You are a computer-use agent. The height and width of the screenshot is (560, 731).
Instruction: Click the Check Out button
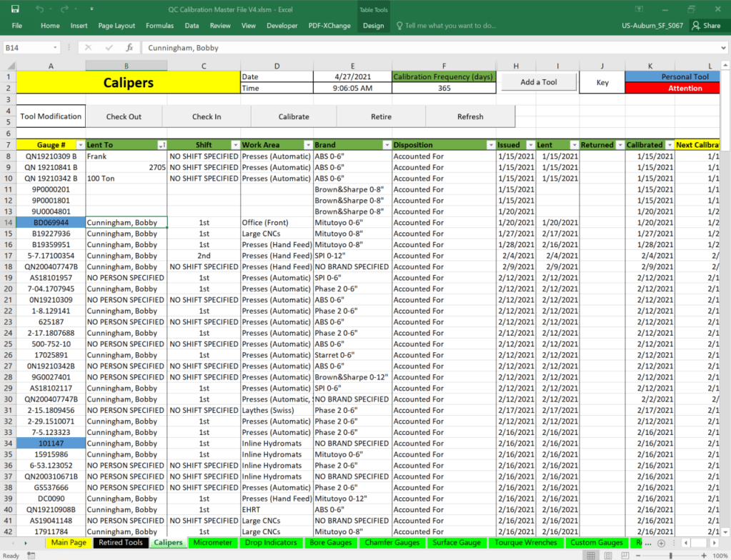(124, 116)
